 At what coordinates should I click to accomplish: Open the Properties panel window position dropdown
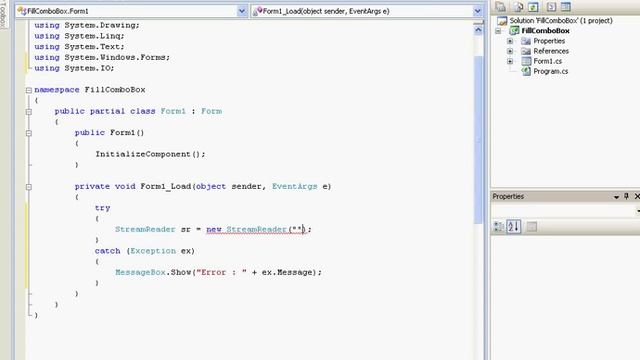pyautogui.click(x=616, y=197)
